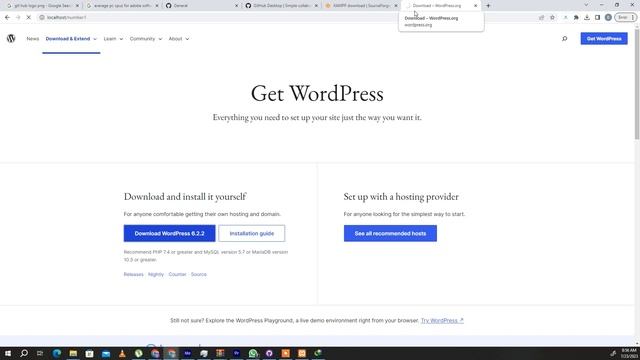Switch to the first Google Search tab
The height and width of the screenshot is (360, 640).
42,6
